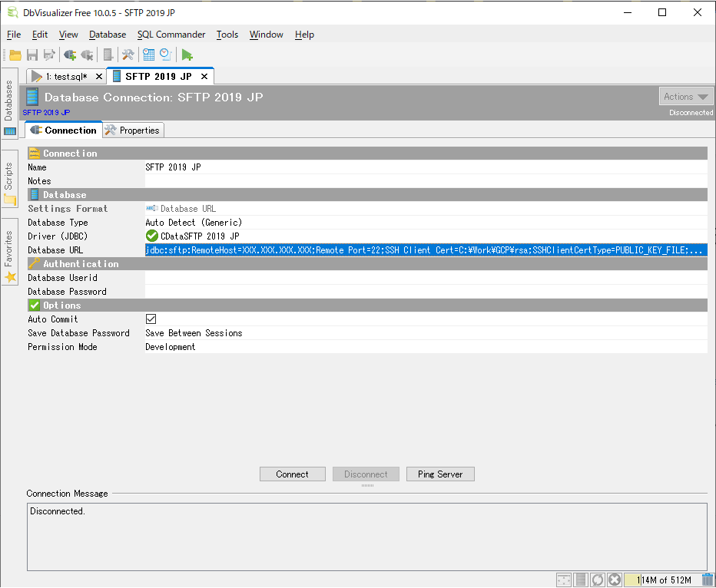This screenshot has width=716, height=588.
Task: Click the green check icon beside CDataSFTP driver
Action: (x=151, y=236)
